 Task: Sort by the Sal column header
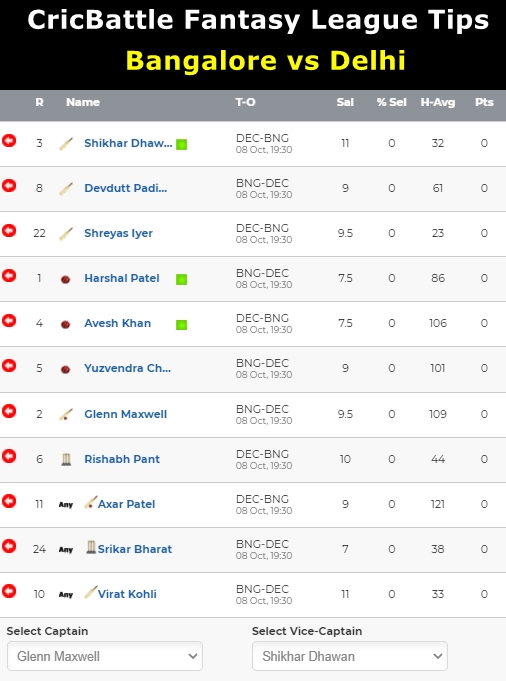[345, 102]
